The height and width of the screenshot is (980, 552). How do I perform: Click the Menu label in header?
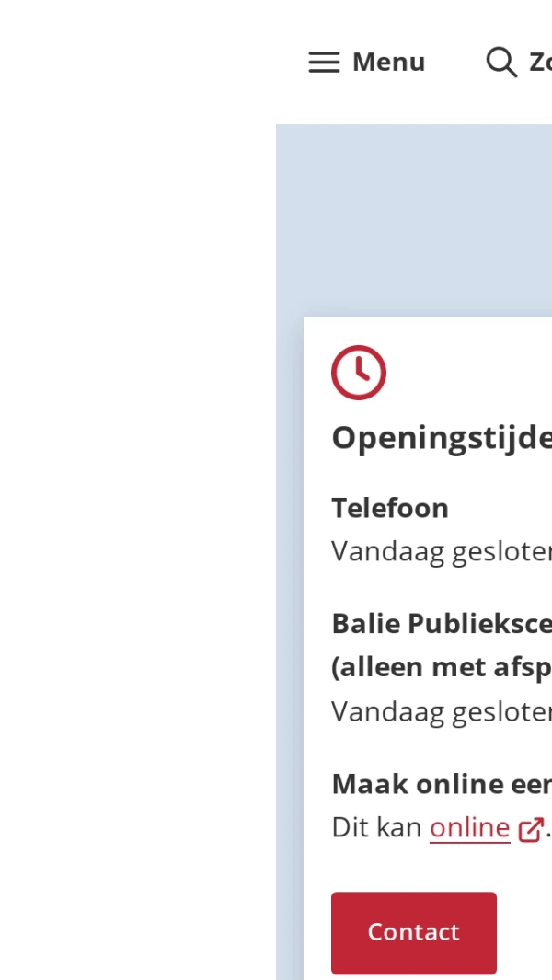click(388, 63)
